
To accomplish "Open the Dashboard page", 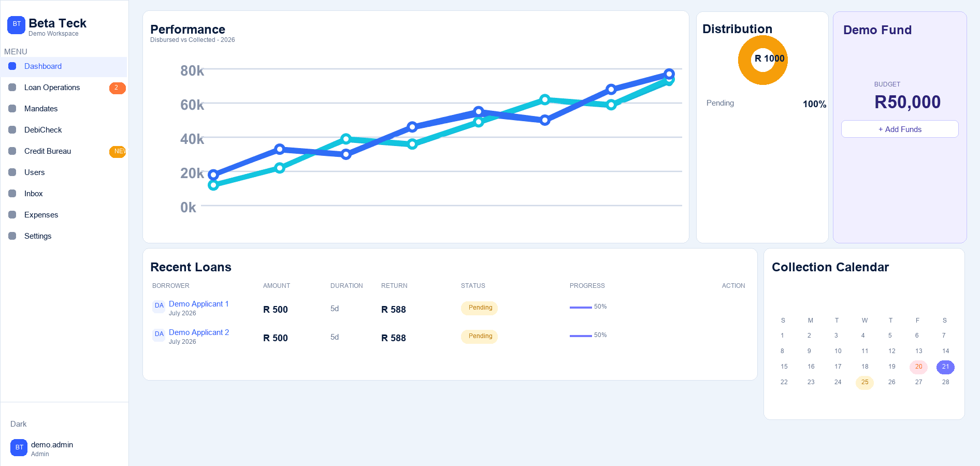I will (64, 66).
